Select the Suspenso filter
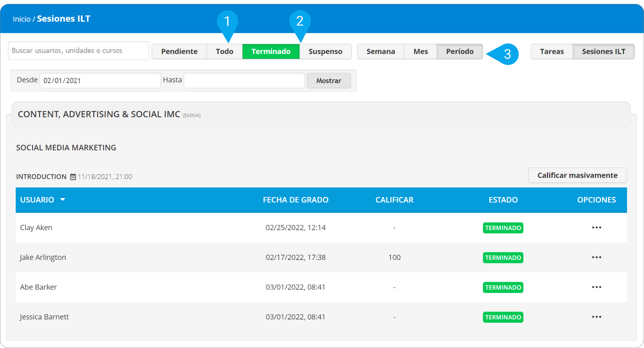Image resolution: width=644 pixels, height=348 pixels. (325, 51)
